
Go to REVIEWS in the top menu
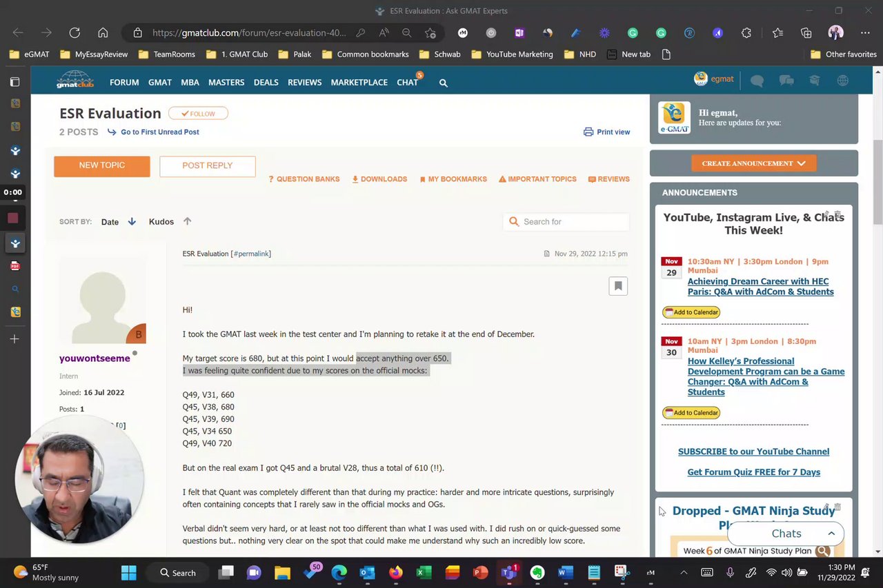click(305, 83)
